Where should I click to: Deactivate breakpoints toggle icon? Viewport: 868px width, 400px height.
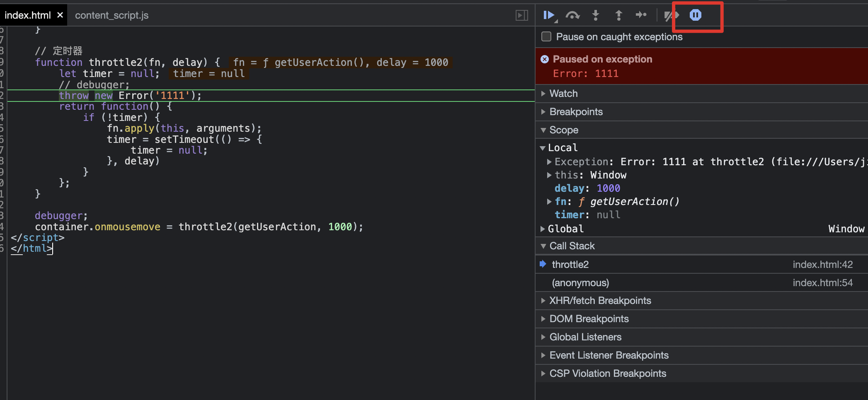[672, 16]
